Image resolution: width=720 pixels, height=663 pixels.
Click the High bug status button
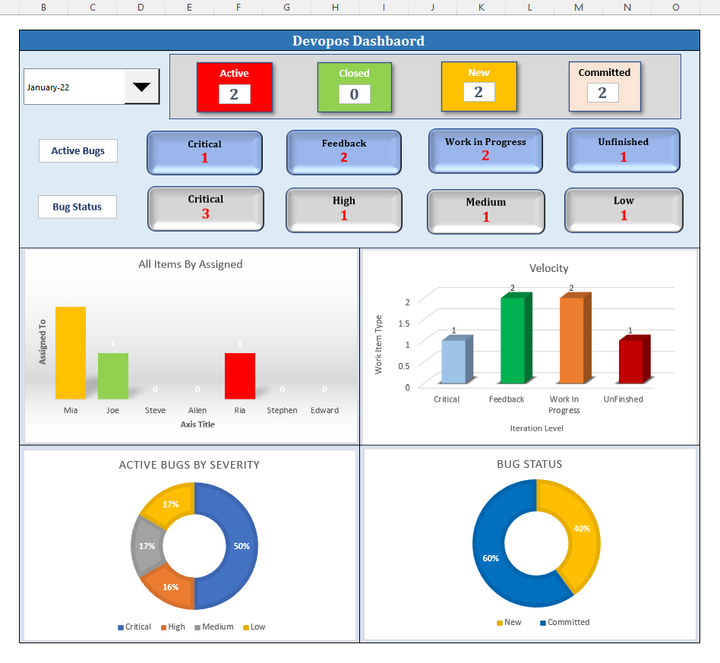point(344,208)
